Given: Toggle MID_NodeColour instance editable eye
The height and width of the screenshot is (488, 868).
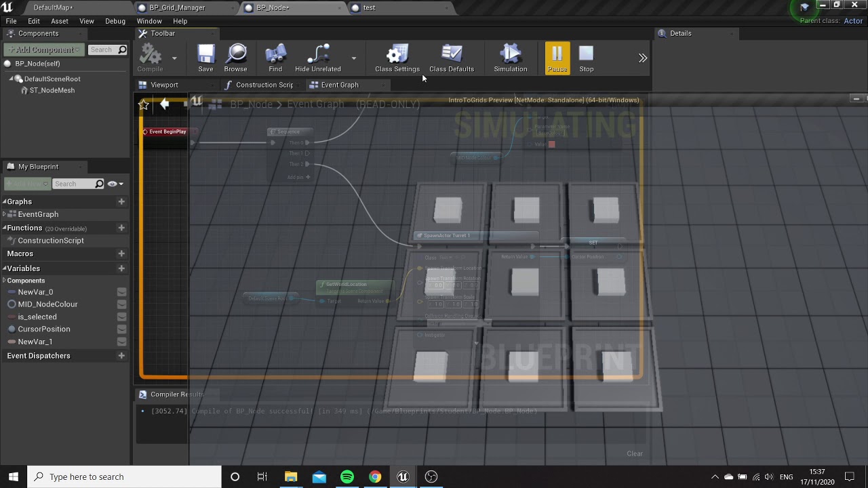Looking at the screenshot, I should [121, 304].
